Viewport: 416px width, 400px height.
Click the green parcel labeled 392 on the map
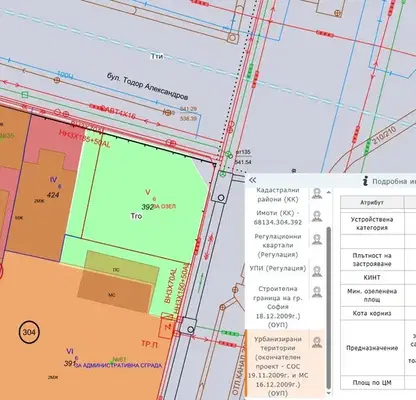click(147, 207)
